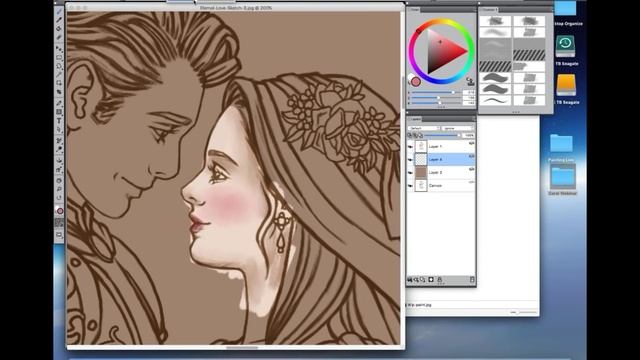Click the layer opacity slider
The width and height of the screenshot is (640, 360).
[442, 135]
